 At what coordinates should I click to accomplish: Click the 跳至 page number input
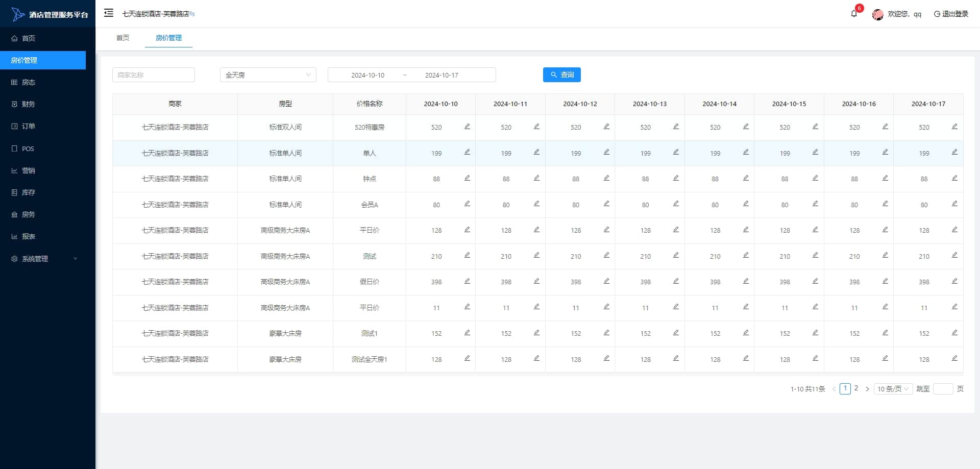click(943, 389)
